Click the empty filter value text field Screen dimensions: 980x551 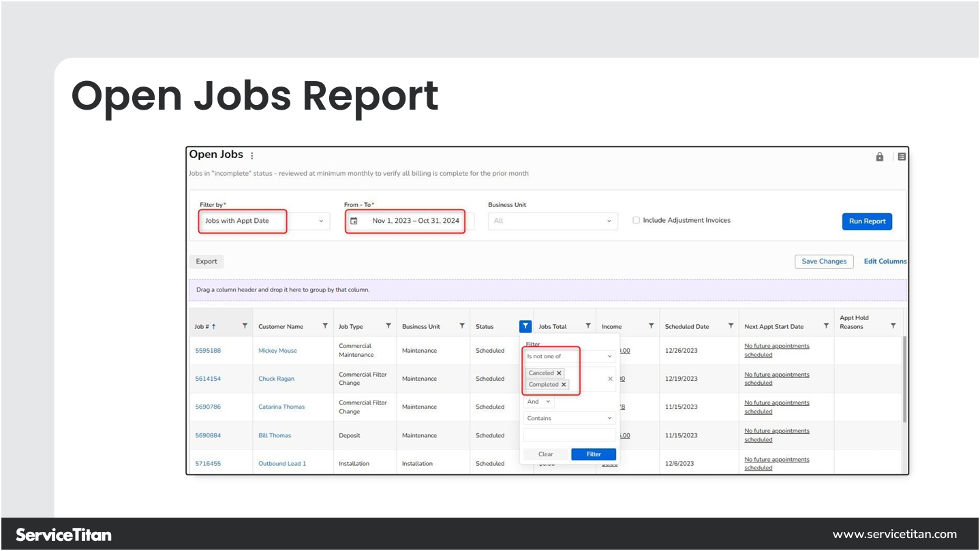click(x=569, y=434)
